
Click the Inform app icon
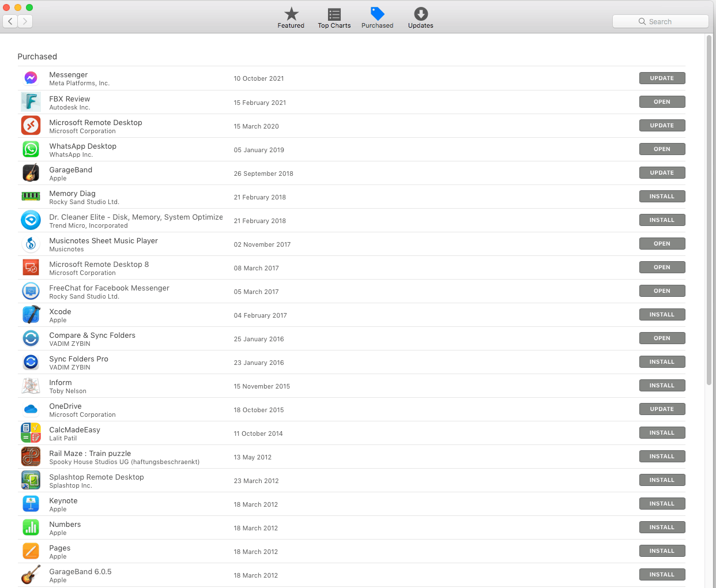point(31,385)
